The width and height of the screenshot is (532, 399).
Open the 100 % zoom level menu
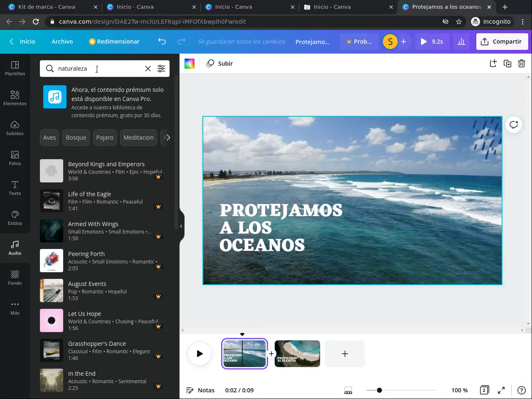pyautogui.click(x=459, y=390)
